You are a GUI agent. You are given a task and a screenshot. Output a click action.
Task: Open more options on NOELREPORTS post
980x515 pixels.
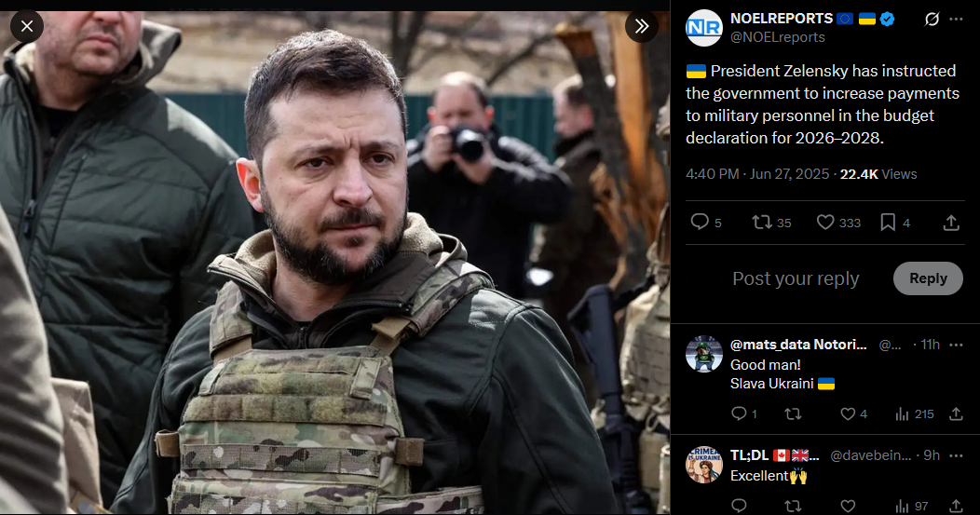956,20
